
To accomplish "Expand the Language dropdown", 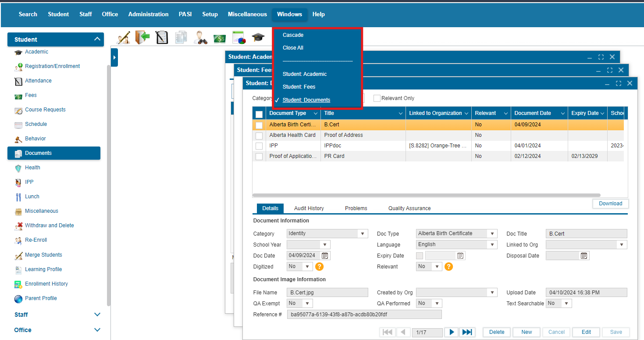I will pos(492,244).
